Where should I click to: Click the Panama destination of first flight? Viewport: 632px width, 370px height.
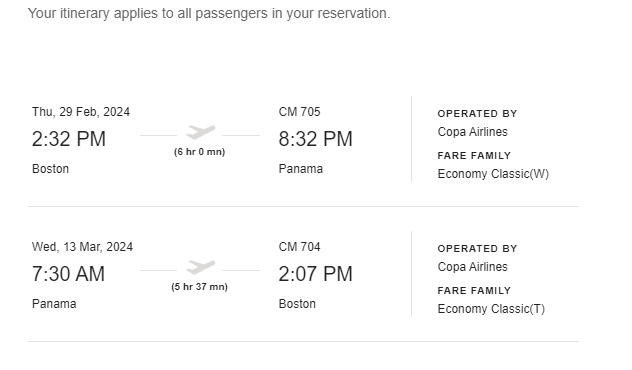coord(301,168)
